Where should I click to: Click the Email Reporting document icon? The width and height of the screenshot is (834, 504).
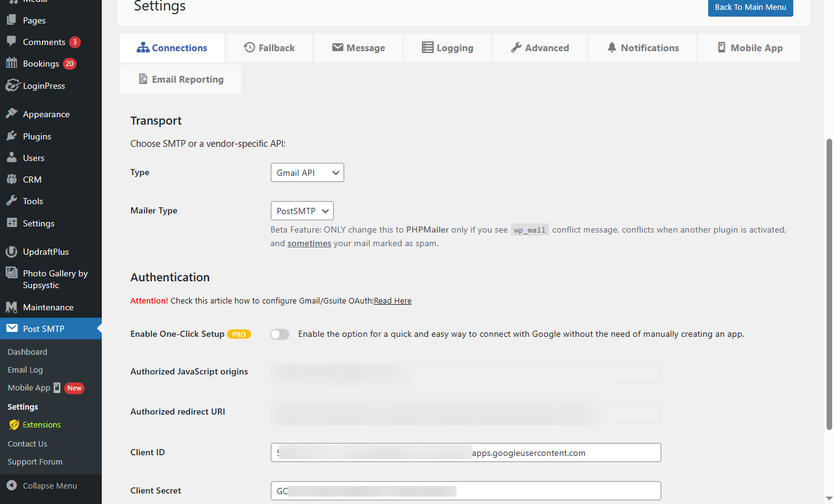pyautogui.click(x=143, y=79)
